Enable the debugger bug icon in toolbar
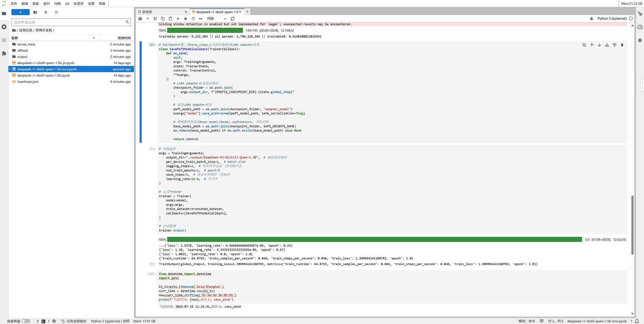This screenshot has width=644, height=324. [x=591, y=19]
